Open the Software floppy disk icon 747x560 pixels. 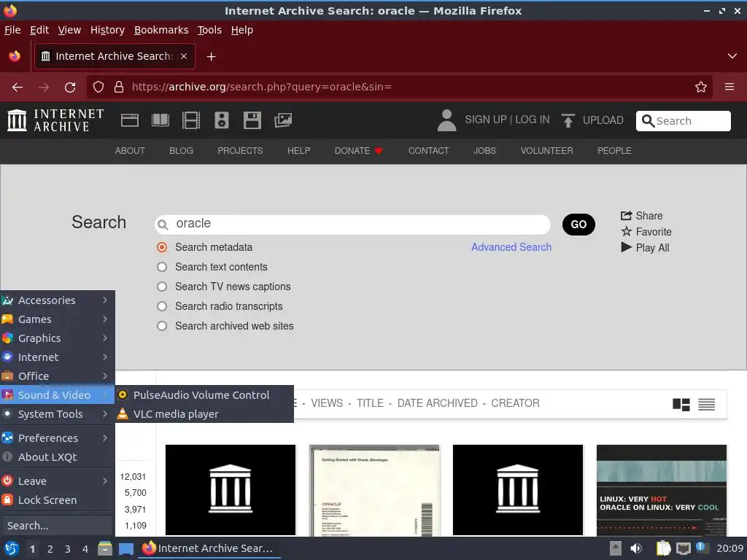tap(252, 120)
